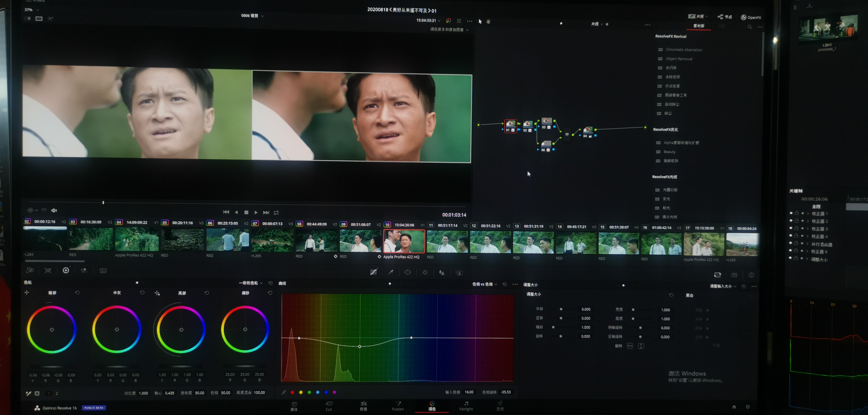Viewport: 868px width, 415px height.
Task: Click the OpenFX button
Action: (x=751, y=18)
